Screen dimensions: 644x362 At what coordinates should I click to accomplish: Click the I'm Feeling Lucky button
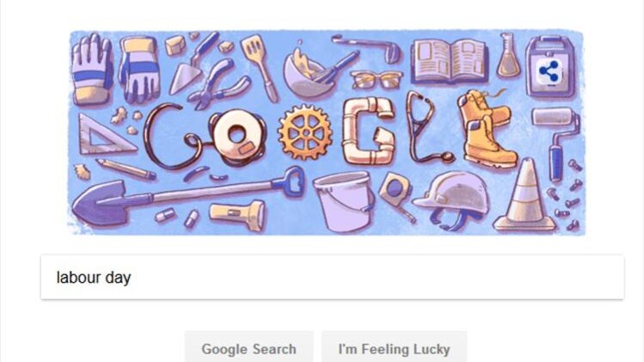395,348
